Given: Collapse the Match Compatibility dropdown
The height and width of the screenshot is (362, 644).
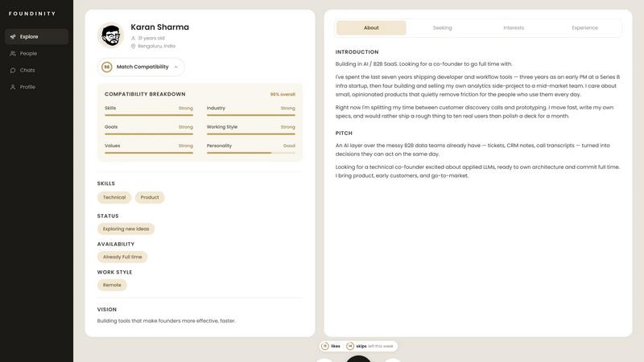Looking at the screenshot, I should click(x=141, y=67).
